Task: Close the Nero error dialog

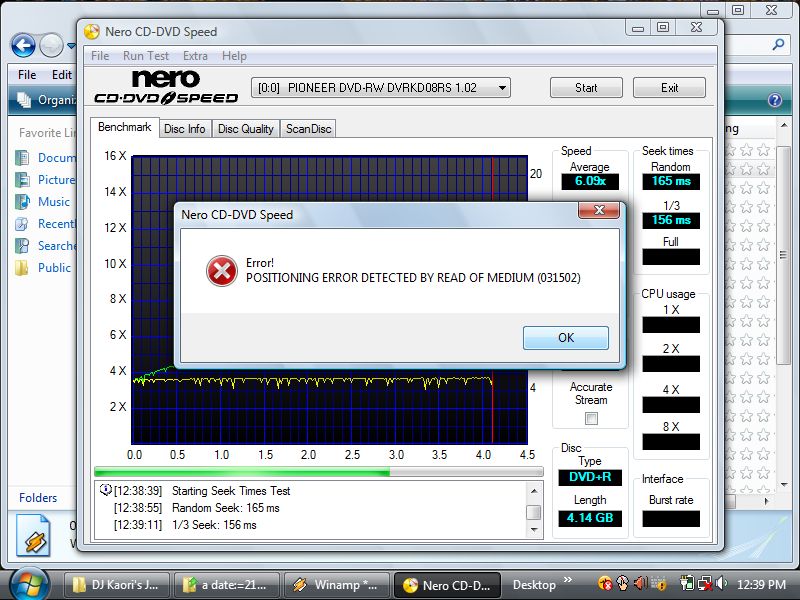Action: click(599, 210)
